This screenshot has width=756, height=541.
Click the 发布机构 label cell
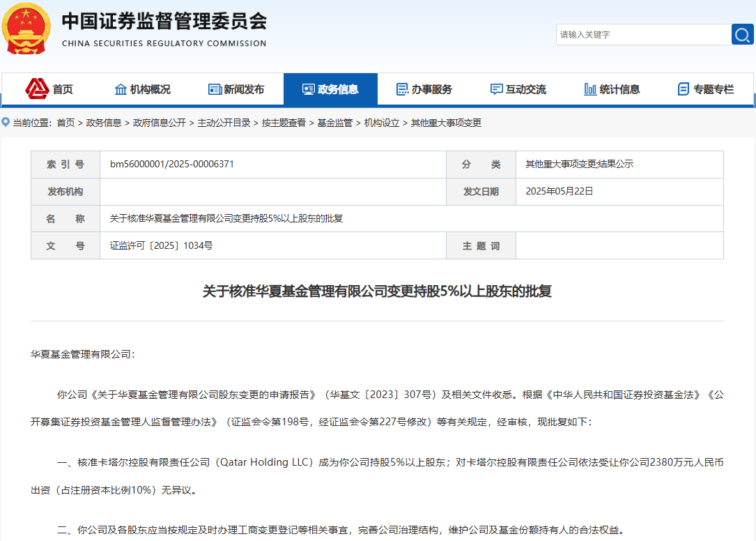(x=65, y=192)
